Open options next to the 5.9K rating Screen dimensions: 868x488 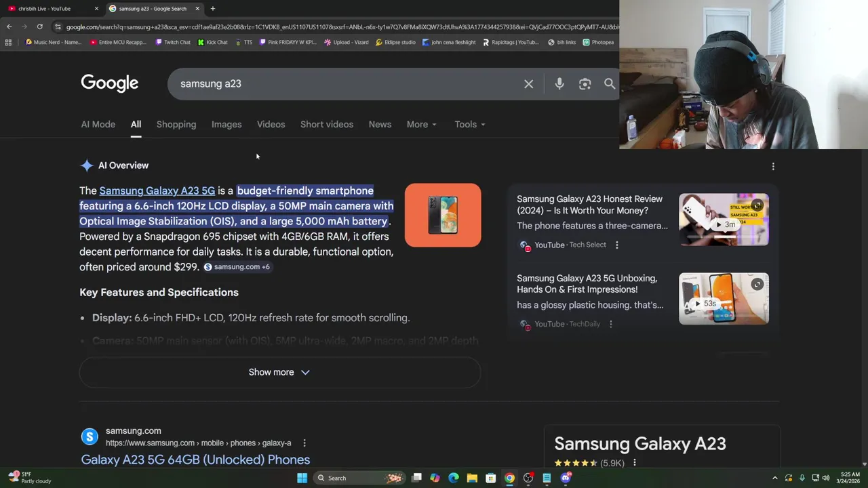coord(634,463)
